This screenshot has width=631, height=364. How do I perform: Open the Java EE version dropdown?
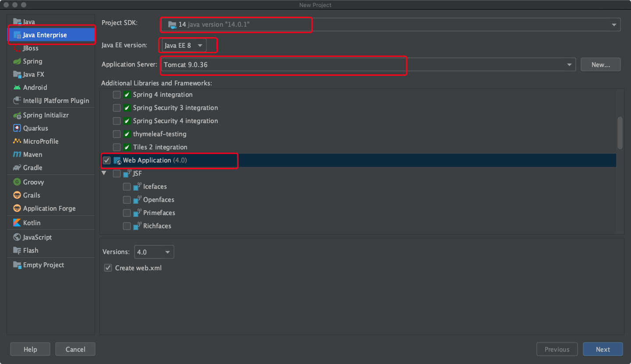coord(183,45)
